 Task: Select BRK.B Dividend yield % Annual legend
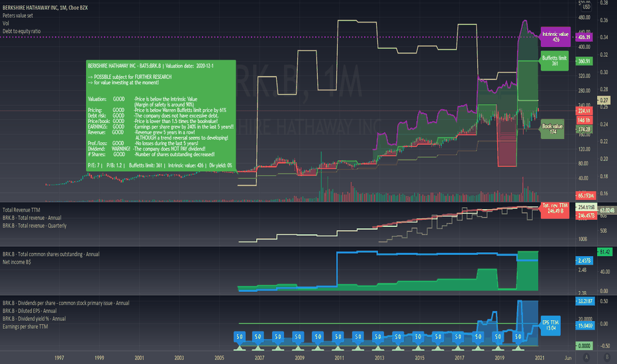tap(34, 319)
